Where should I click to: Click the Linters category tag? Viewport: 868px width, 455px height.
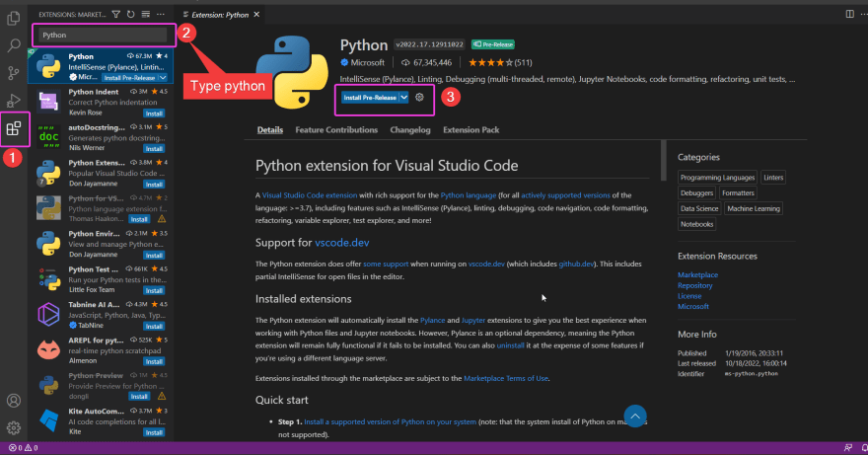[772, 178]
